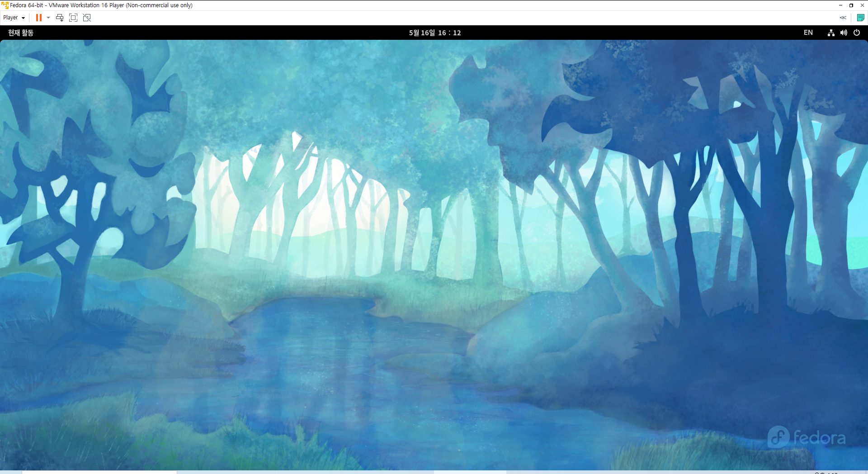Image resolution: width=868 pixels, height=474 pixels.
Task: Switch to Unity mode
Action: point(87,18)
